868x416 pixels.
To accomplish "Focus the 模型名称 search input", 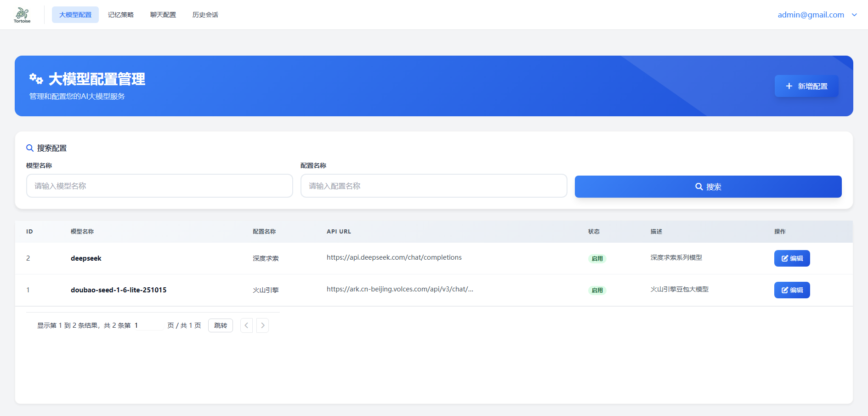I will pyautogui.click(x=159, y=186).
